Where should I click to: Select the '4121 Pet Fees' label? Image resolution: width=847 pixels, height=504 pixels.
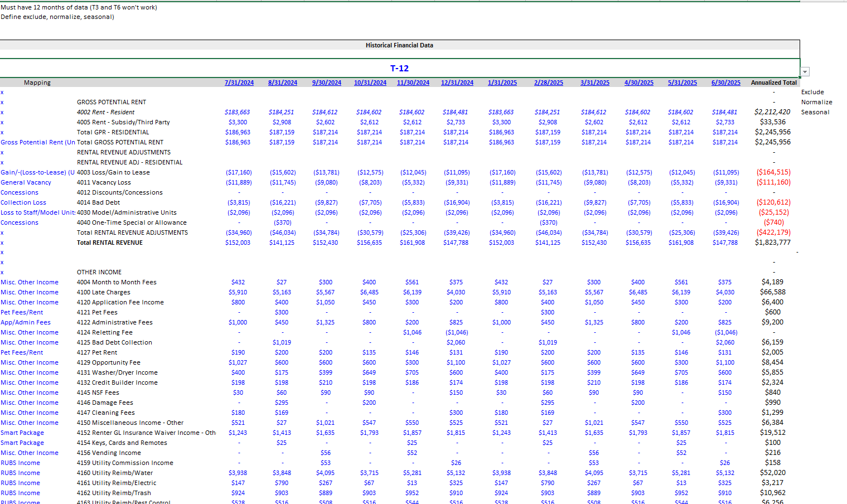click(x=97, y=312)
